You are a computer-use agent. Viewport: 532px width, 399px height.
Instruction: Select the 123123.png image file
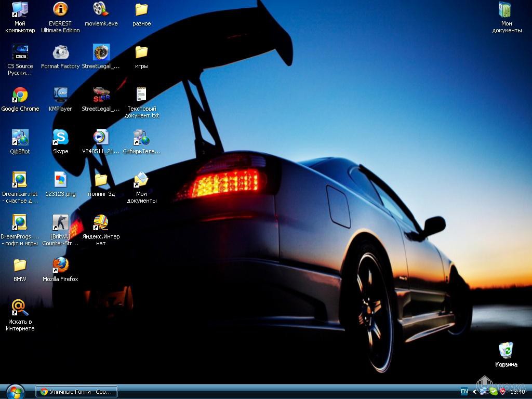coord(61,180)
